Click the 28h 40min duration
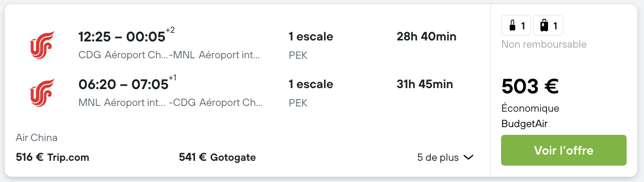644x182 pixels. (426, 37)
